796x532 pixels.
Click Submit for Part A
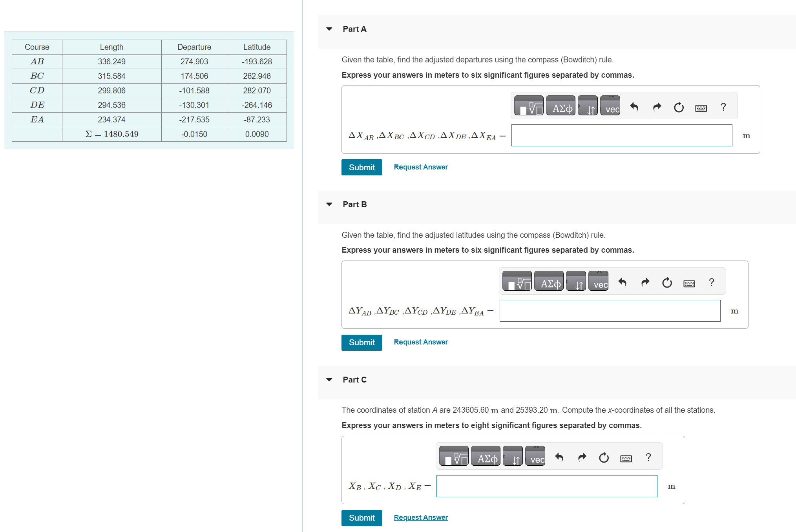(361, 167)
